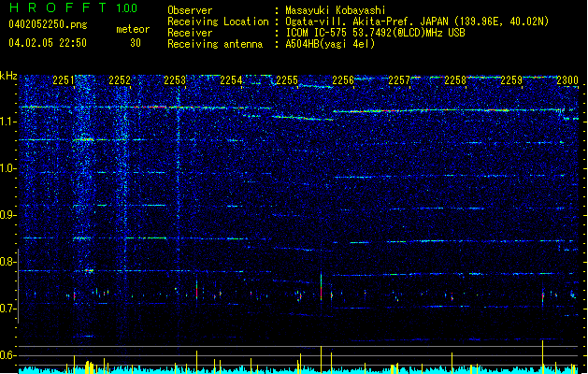Click the meteor count value 30
The width and height of the screenshot is (588, 374).
(136, 43)
